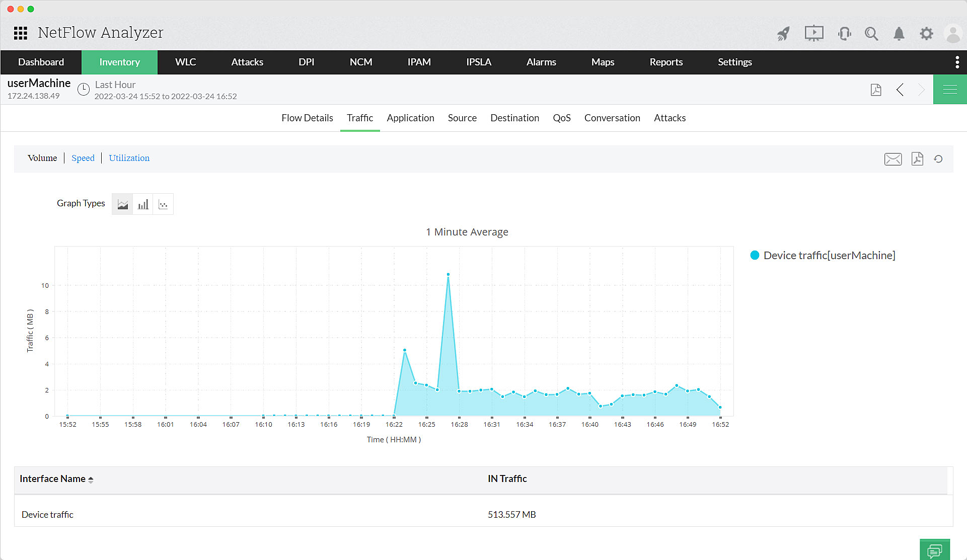Open the search magnifier icon

[x=871, y=34]
